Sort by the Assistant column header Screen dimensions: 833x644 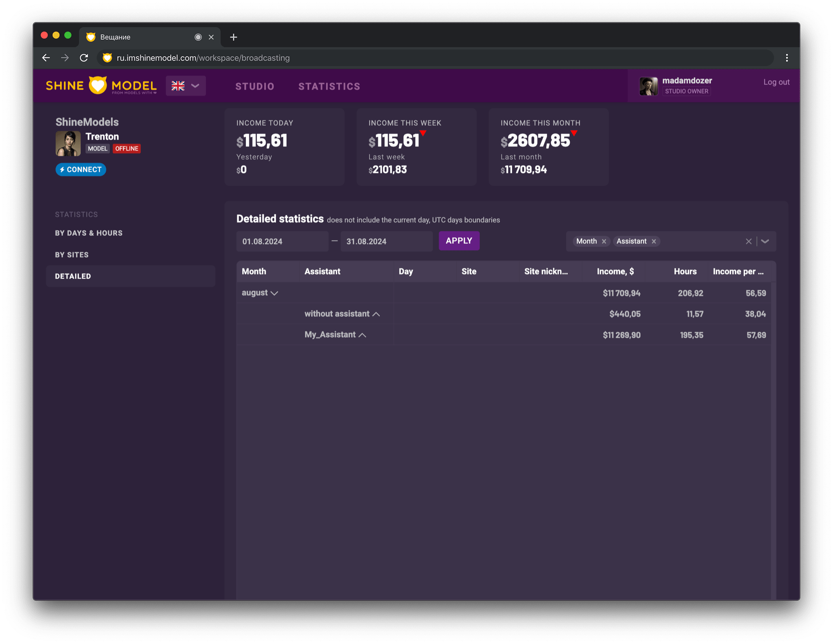pos(346,271)
